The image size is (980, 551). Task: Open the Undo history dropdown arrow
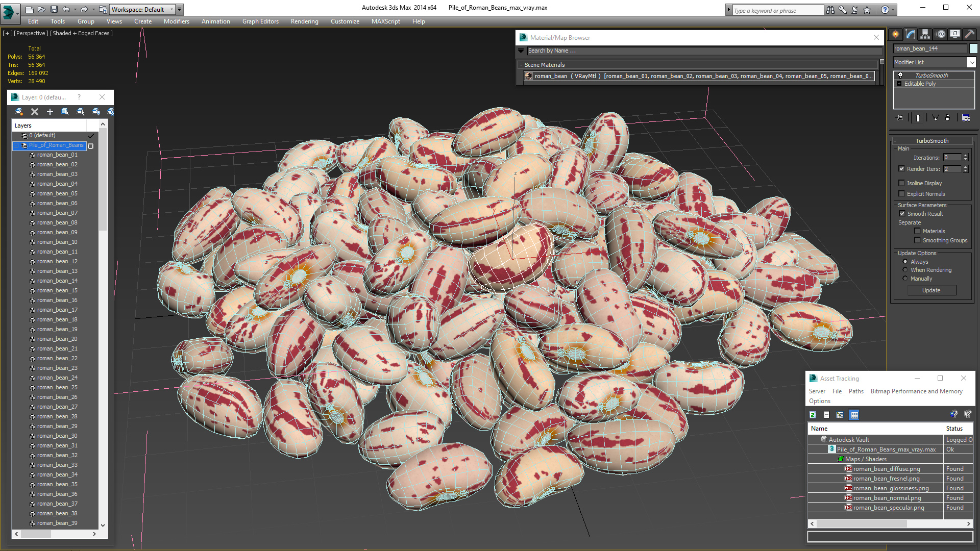75,9
